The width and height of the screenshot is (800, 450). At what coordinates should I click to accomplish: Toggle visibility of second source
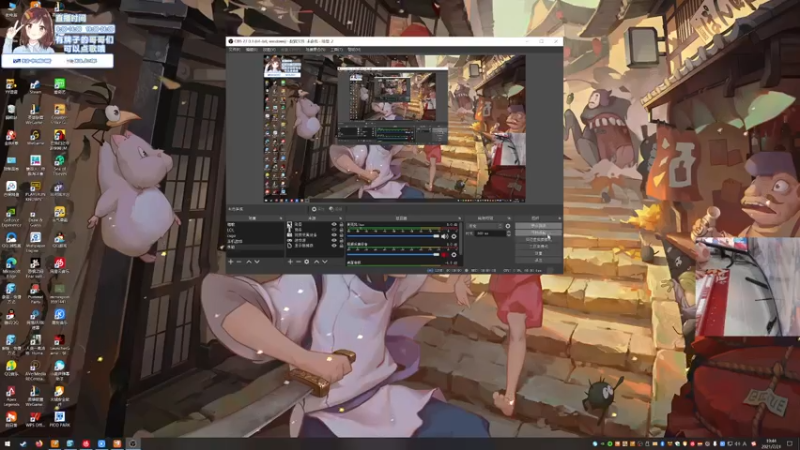(334, 230)
